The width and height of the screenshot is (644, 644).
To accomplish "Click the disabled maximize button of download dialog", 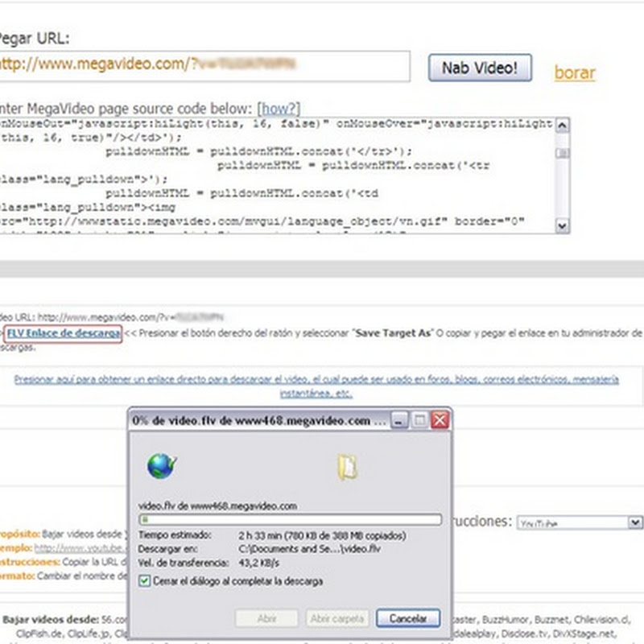I will [x=419, y=420].
